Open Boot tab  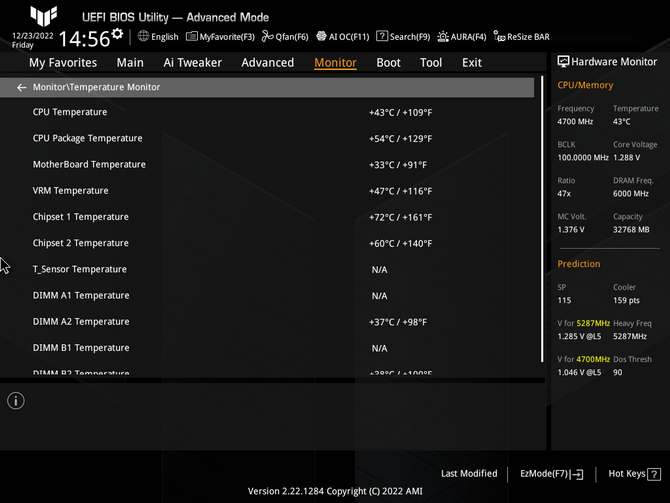pos(388,63)
